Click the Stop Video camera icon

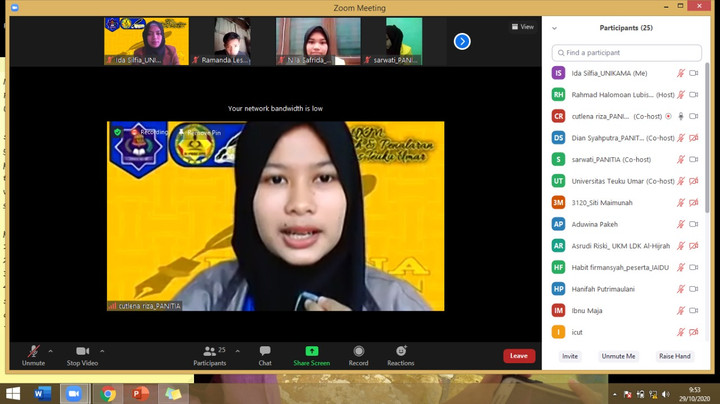pyautogui.click(x=81, y=351)
